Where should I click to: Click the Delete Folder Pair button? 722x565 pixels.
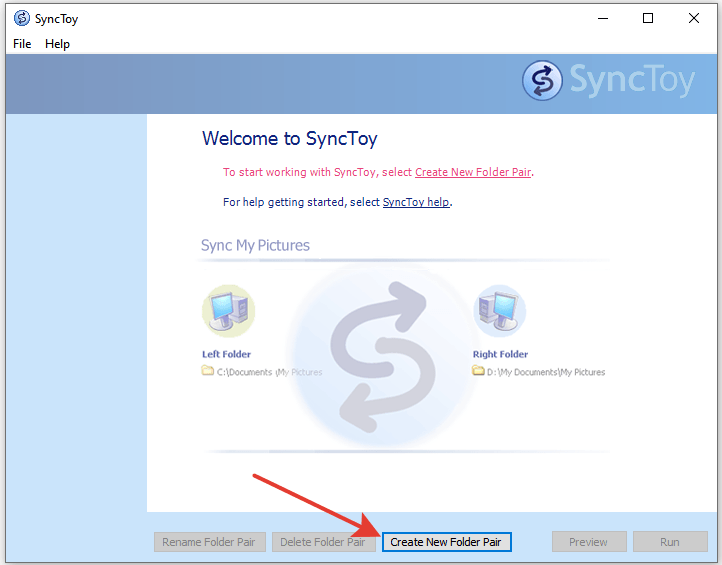323,542
